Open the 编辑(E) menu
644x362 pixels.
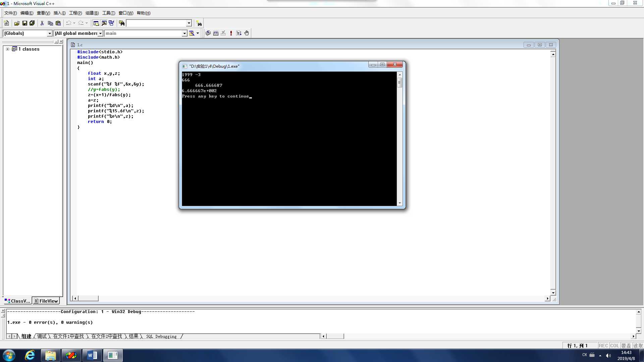tap(27, 13)
